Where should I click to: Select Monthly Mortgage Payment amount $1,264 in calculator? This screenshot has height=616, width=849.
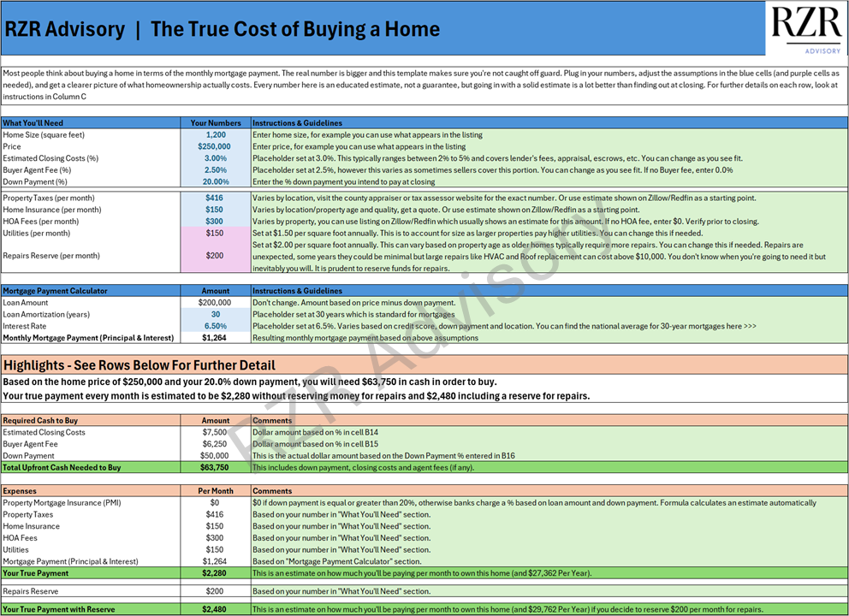pyautogui.click(x=216, y=338)
